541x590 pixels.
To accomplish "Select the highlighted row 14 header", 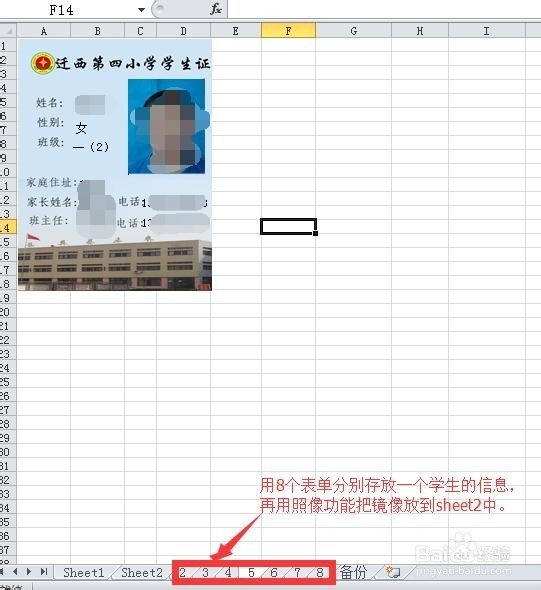I will click(8, 228).
